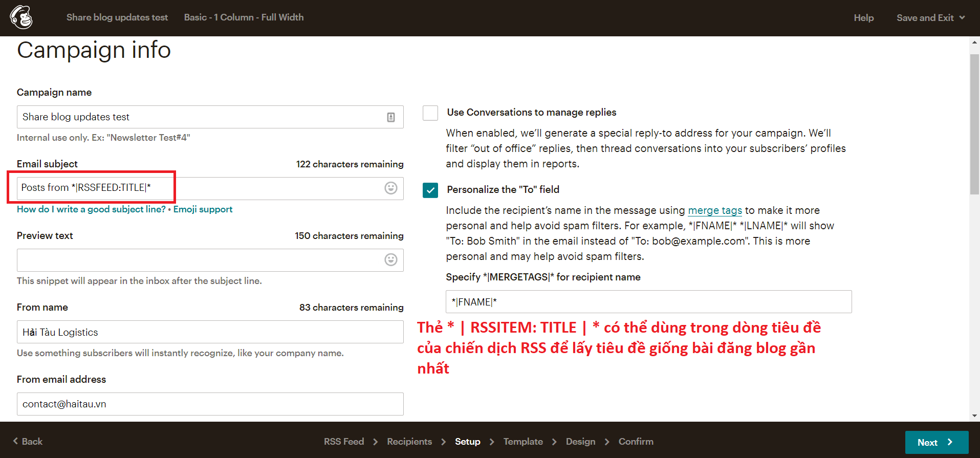Open emoji picker in Preview text field
The image size is (980, 458).
(390, 260)
